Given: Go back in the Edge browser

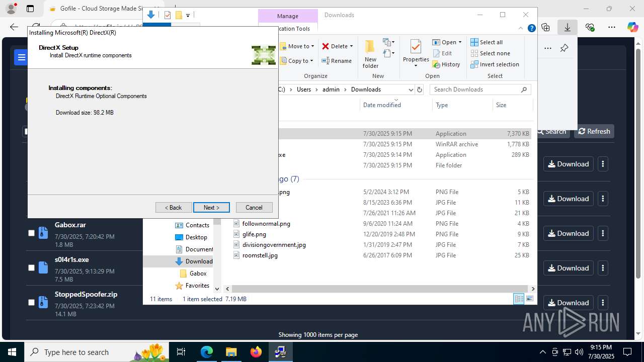Looking at the screenshot, I should [14, 27].
